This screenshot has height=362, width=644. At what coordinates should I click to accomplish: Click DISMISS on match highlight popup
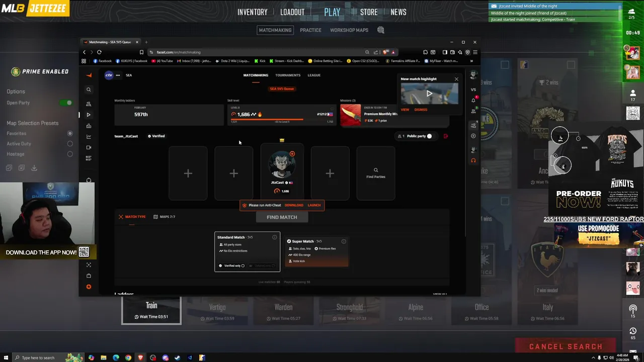point(421,110)
